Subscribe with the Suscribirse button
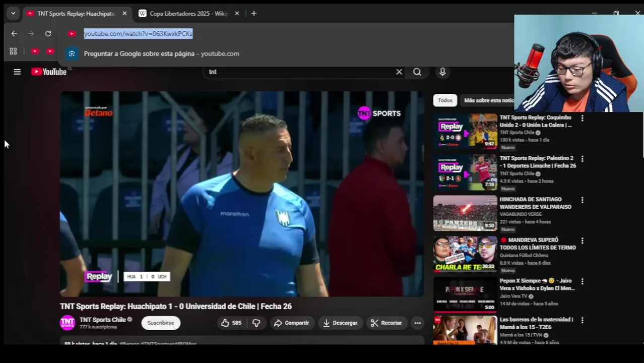The height and width of the screenshot is (363, 644). (161, 323)
